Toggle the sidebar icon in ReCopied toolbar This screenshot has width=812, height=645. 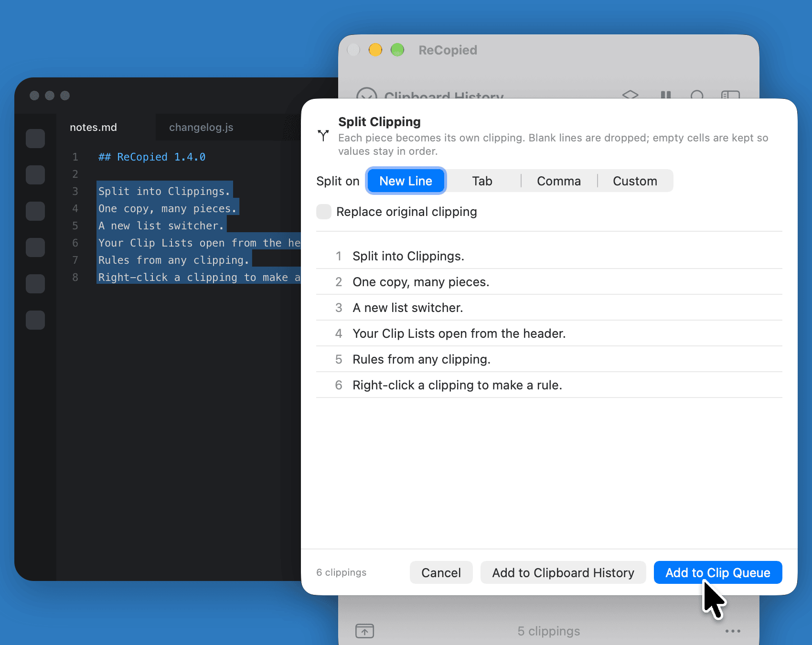point(730,95)
